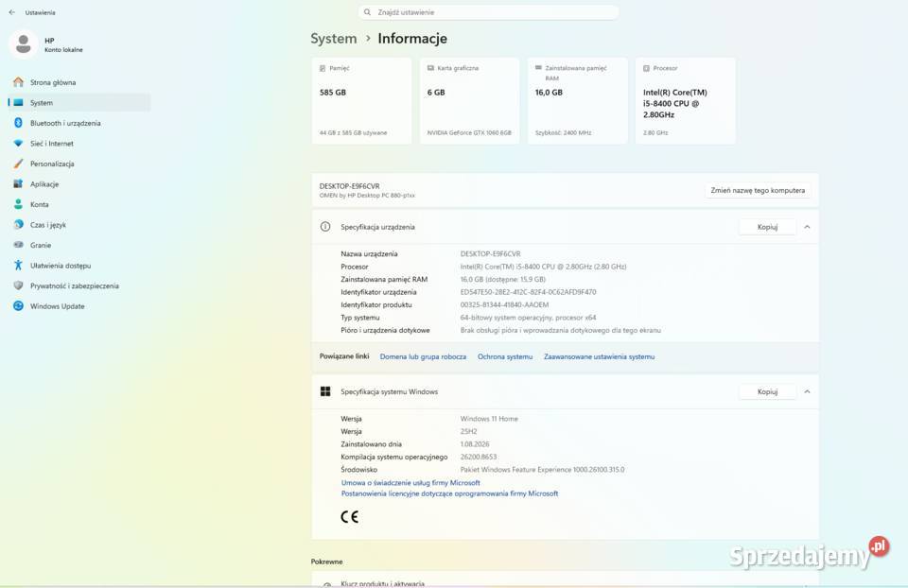The height and width of the screenshot is (588, 908).
Task: Click the Aplikacje icon in sidebar
Action: pyautogui.click(x=19, y=184)
